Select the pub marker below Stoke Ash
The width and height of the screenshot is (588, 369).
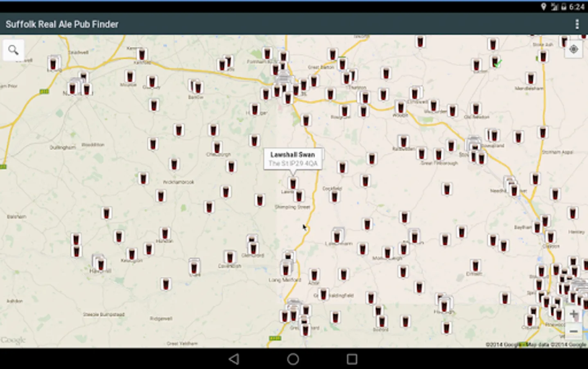[543, 56]
